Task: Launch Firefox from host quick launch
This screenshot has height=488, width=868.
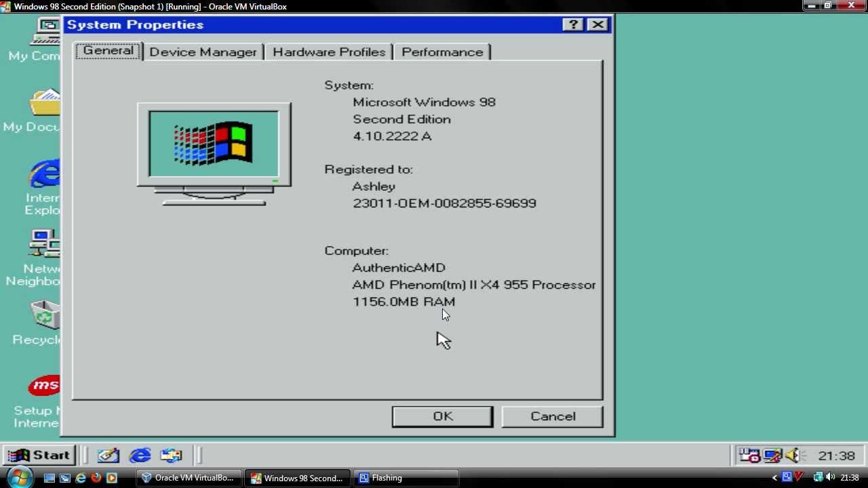Action: pyautogui.click(x=96, y=478)
